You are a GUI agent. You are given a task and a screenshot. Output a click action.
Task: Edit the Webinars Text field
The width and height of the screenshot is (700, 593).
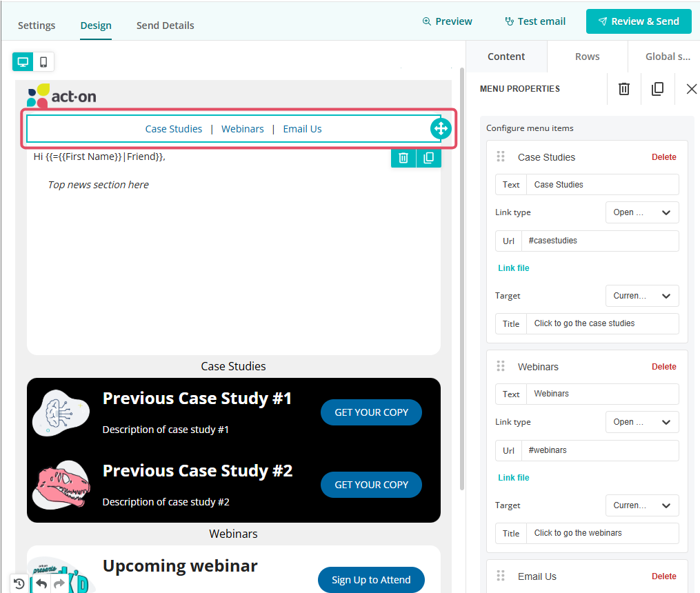pyautogui.click(x=603, y=394)
